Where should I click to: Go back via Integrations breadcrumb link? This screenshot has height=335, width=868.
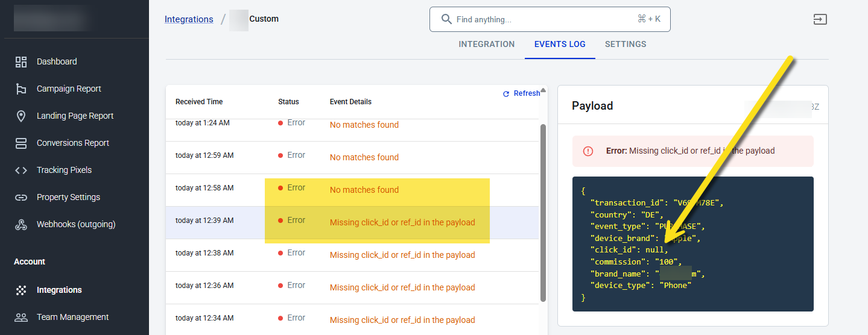coord(189,19)
